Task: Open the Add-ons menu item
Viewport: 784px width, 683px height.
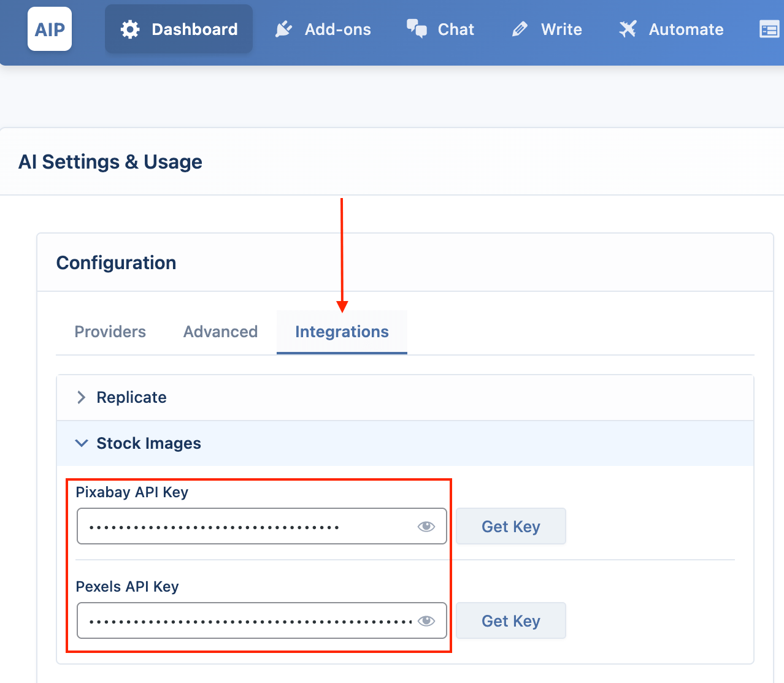Action: (323, 29)
